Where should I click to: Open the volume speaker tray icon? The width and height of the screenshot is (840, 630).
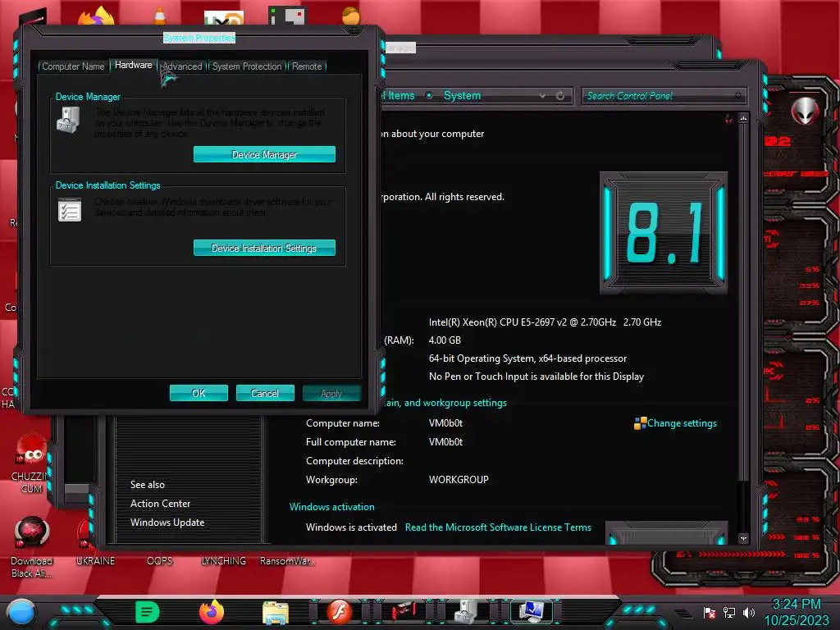tap(748, 612)
